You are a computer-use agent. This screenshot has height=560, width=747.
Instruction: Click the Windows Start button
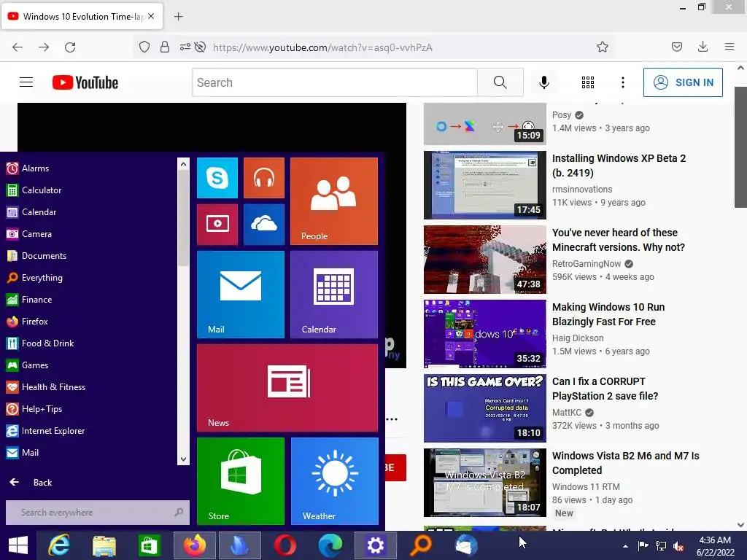tap(18, 545)
